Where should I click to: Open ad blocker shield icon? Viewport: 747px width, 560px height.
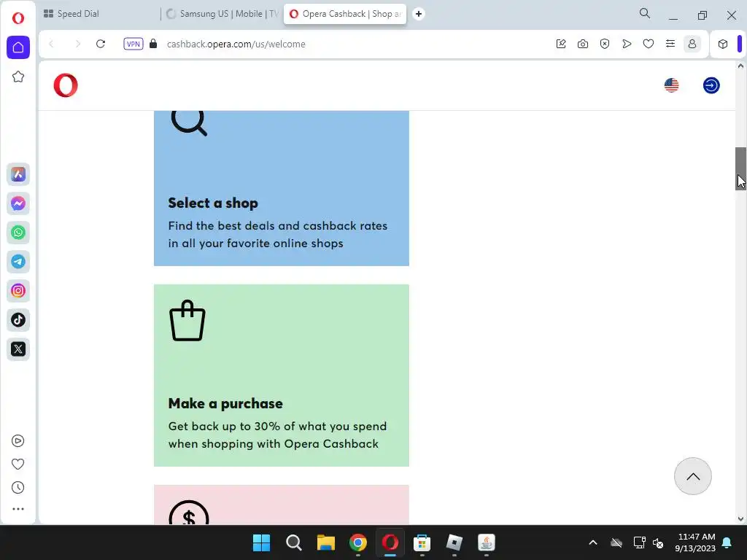tap(605, 44)
